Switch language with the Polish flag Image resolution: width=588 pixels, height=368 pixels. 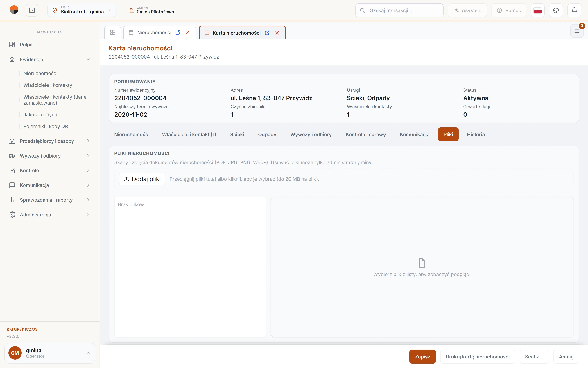tap(537, 10)
